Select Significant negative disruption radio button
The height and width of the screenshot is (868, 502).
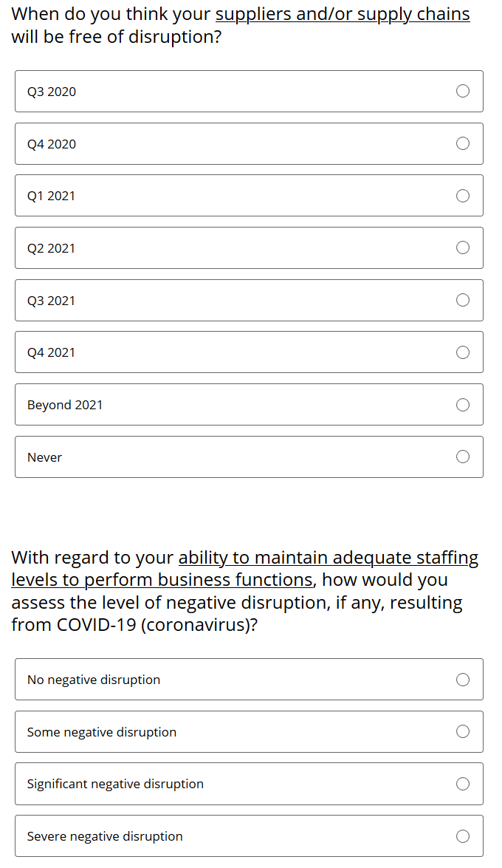click(463, 784)
